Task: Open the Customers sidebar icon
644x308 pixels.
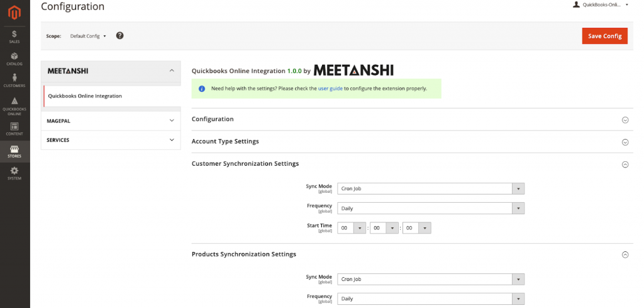Action: pos(14,80)
